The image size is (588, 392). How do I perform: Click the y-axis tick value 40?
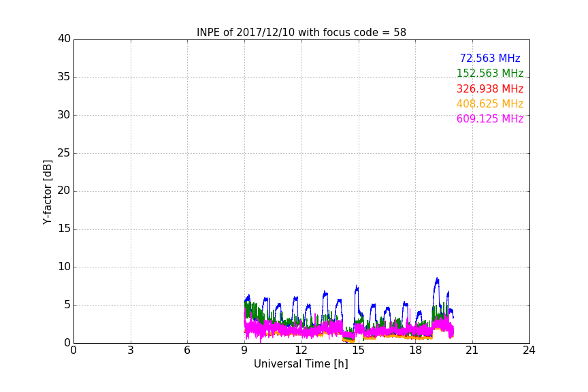pyautogui.click(x=64, y=39)
